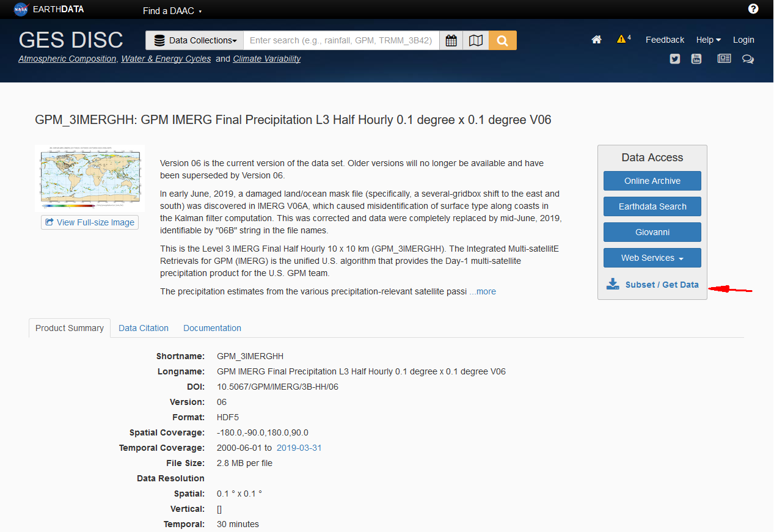This screenshot has width=774, height=532.
Task: Open the calendar icon beside the search bar
Action: click(451, 39)
